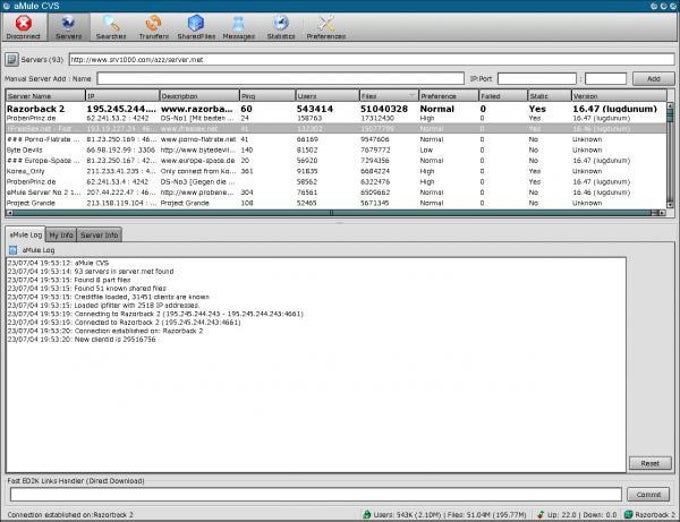
Task: Focus the Fast ED2K Links Handler field
Action: point(316,494)
